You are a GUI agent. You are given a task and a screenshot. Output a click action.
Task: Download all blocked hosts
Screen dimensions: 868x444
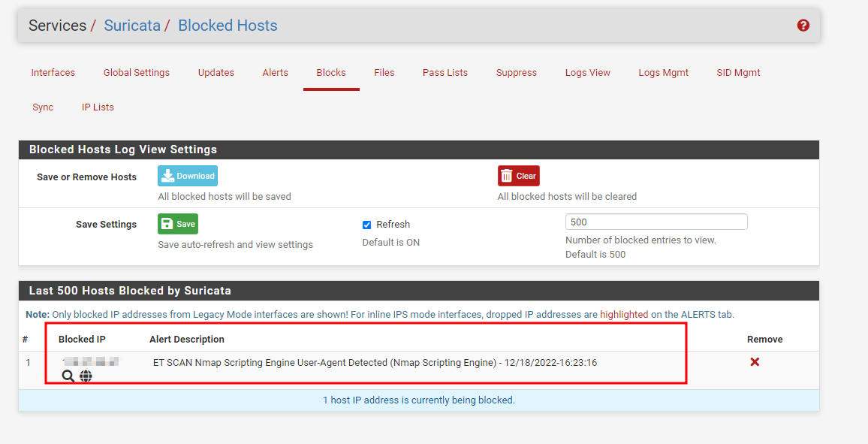point(188,176)
